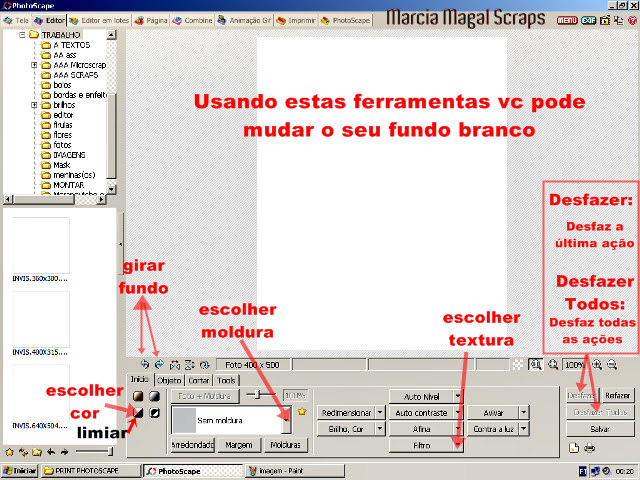The height and width of the screenshot is (480, 640).
Task: Click the checkered transparency icon beside zoom
Action: point(518,364)
